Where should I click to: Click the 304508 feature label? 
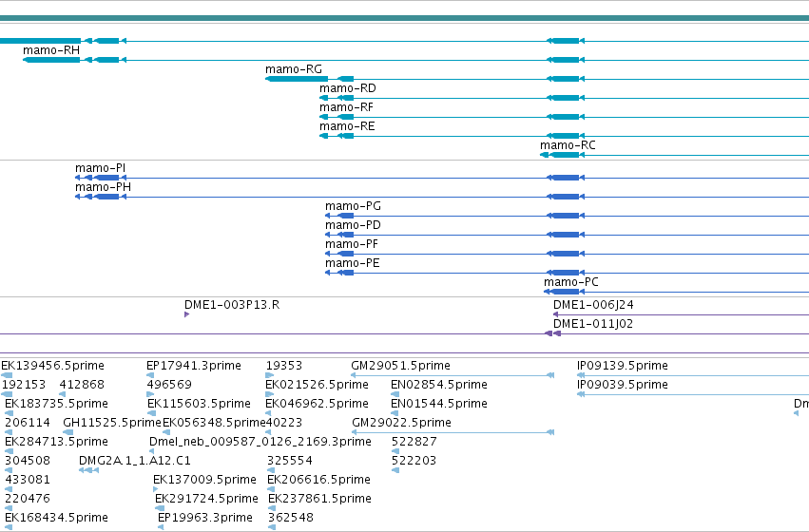(x=28, y=461)
